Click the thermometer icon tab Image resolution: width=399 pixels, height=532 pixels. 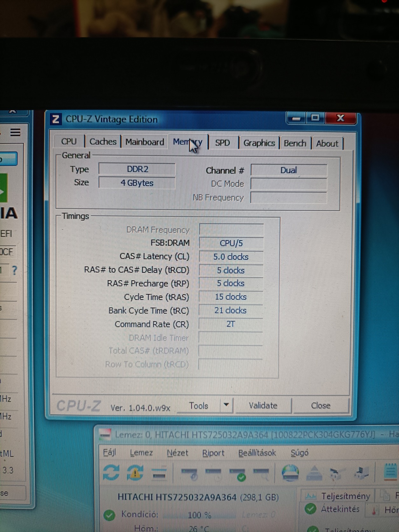coord(374,510)
